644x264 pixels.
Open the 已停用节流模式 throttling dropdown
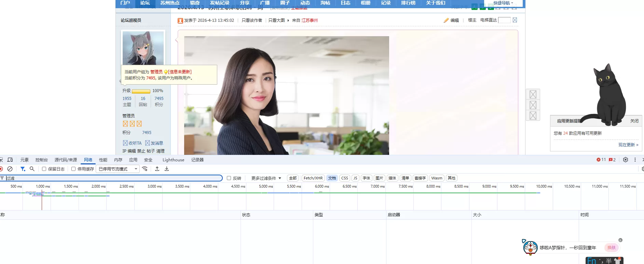[118, 169]
